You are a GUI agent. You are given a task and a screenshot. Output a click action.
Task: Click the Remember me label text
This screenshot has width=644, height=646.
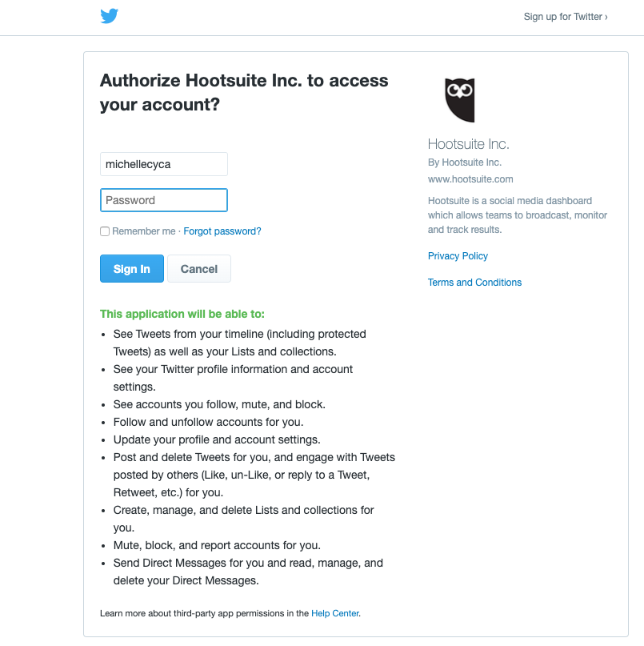[144, 231]
